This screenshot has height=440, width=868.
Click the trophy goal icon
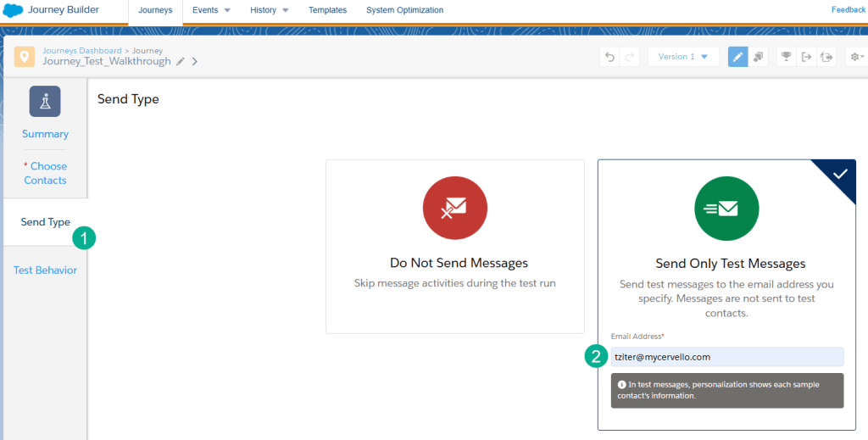point(786,57)
